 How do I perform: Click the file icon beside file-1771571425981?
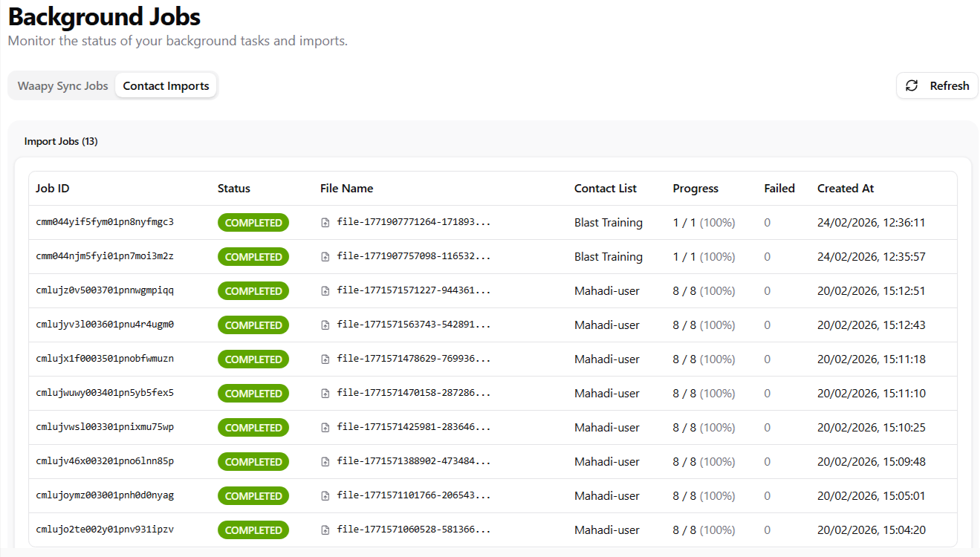coord(325,428)
